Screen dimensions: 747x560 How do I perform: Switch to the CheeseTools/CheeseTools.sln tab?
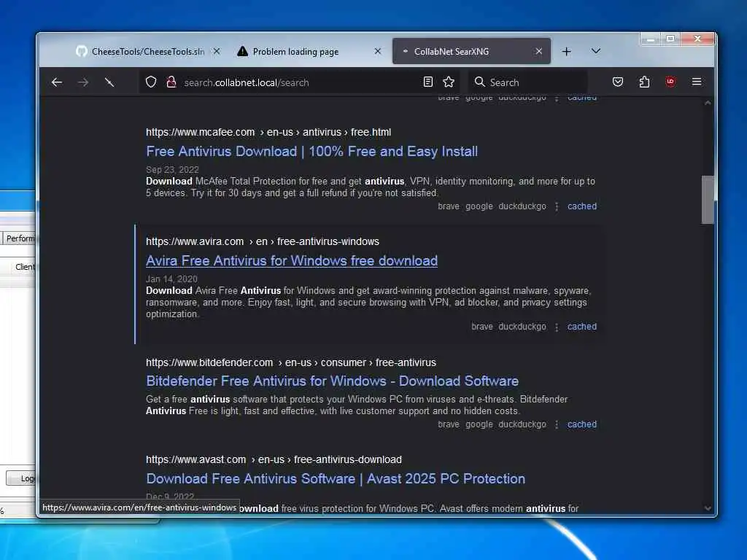147,52
